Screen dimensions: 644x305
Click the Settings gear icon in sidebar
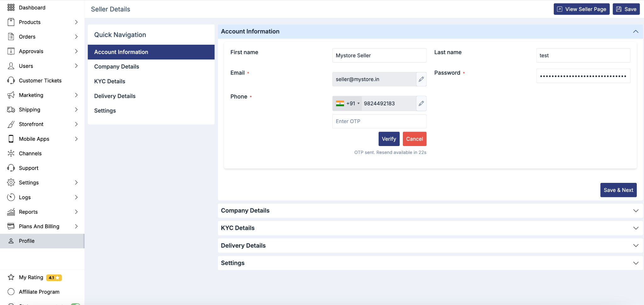click(11, 183)
